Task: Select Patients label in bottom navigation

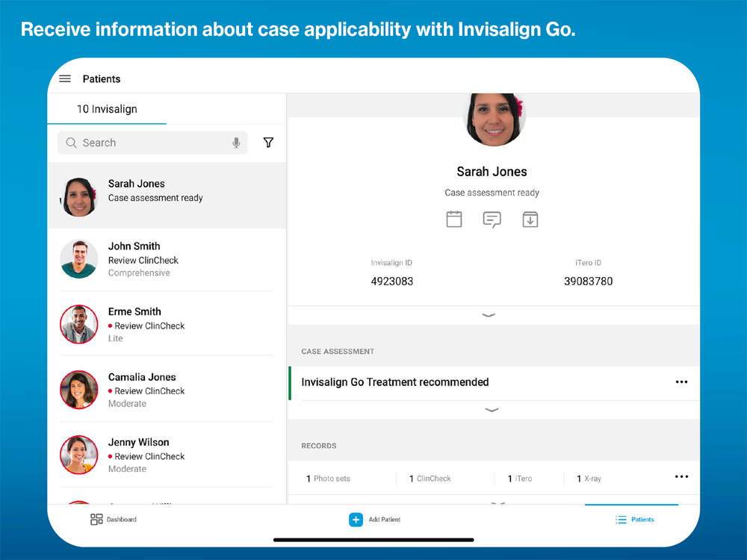Action: tap(642, 520)
